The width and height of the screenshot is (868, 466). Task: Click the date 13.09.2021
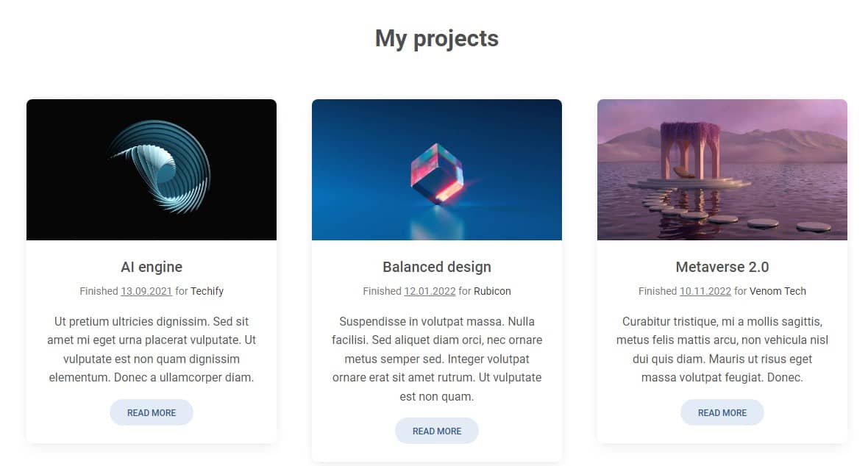[x=146, y=291]
